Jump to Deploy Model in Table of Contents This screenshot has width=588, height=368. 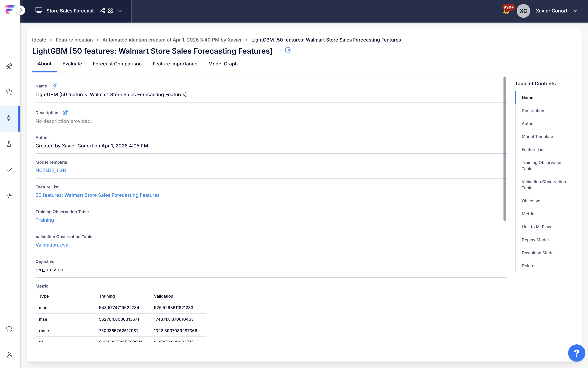click(535, 240)
